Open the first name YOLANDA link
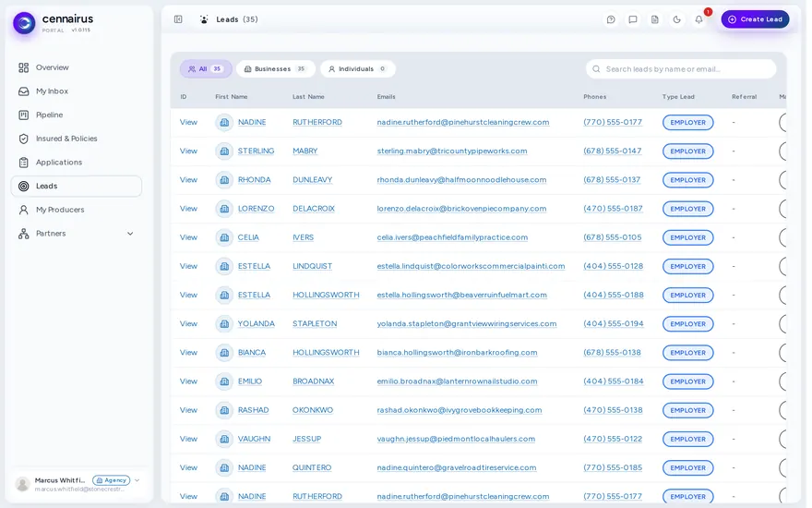812x508 pixels. coord(256,324)
